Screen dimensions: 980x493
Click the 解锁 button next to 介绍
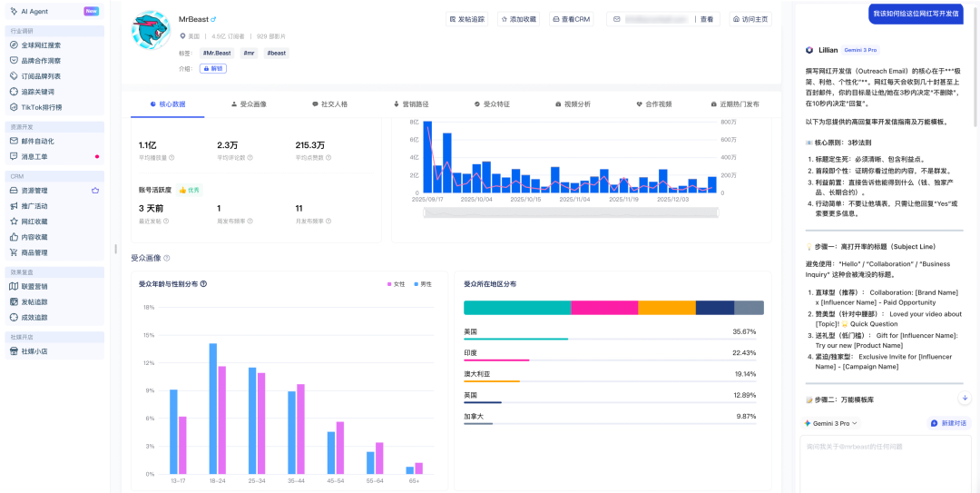click(x=213, y=68)
